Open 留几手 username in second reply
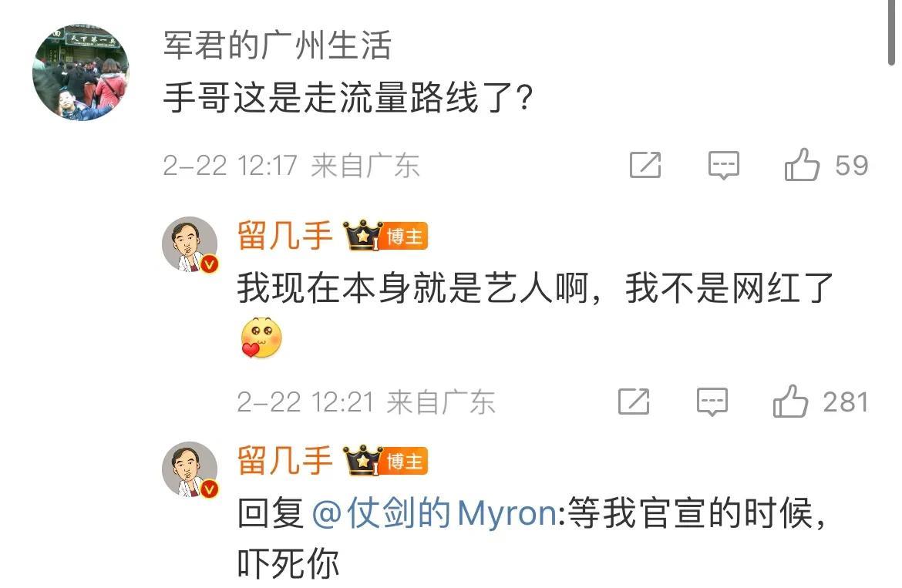Viewport: 902px width, 588px height. click(x=284, y=461)
